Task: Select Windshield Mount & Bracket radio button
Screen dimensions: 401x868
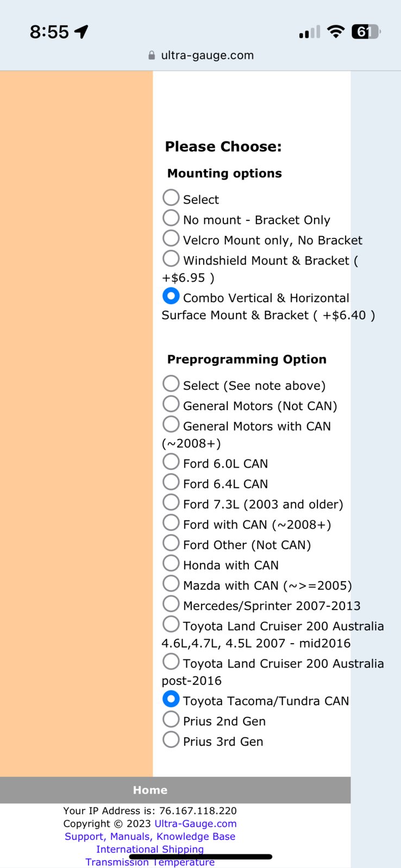Action: 171,258
